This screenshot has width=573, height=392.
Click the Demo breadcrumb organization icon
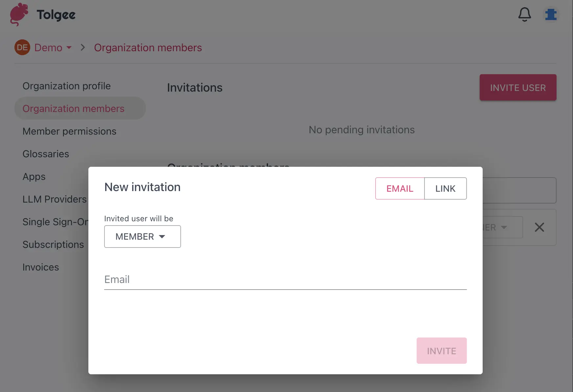pyautogui.click(x=22, y=48)
